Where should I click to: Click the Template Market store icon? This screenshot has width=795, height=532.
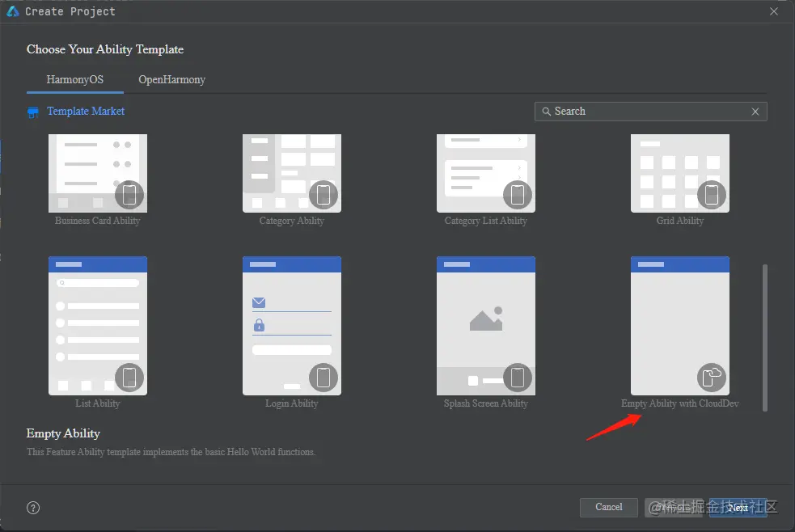[33, 112]
